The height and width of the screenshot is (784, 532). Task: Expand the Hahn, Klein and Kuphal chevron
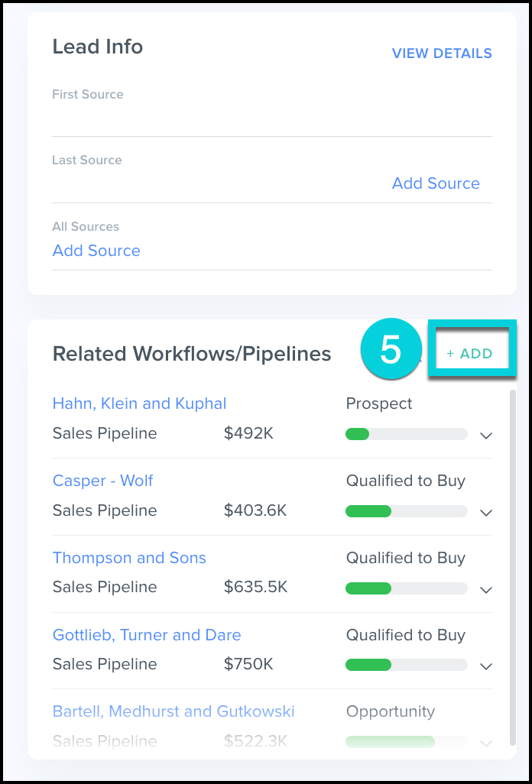486,436
